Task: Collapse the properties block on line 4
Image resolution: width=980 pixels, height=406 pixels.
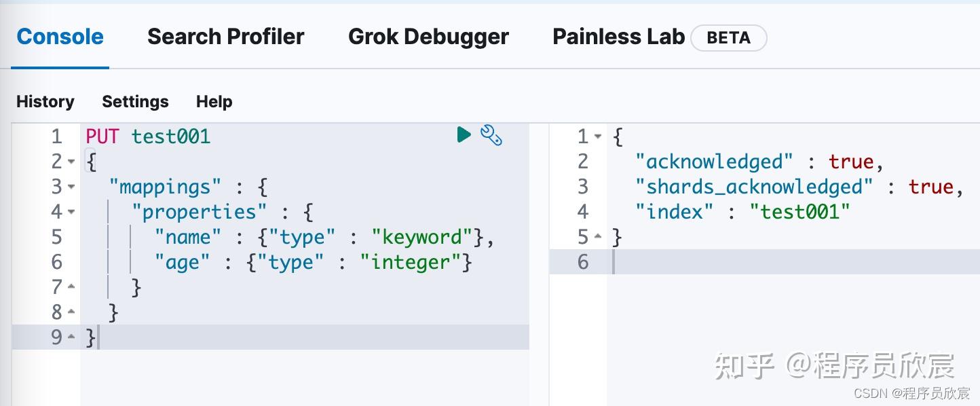Action: pos(71,212)
